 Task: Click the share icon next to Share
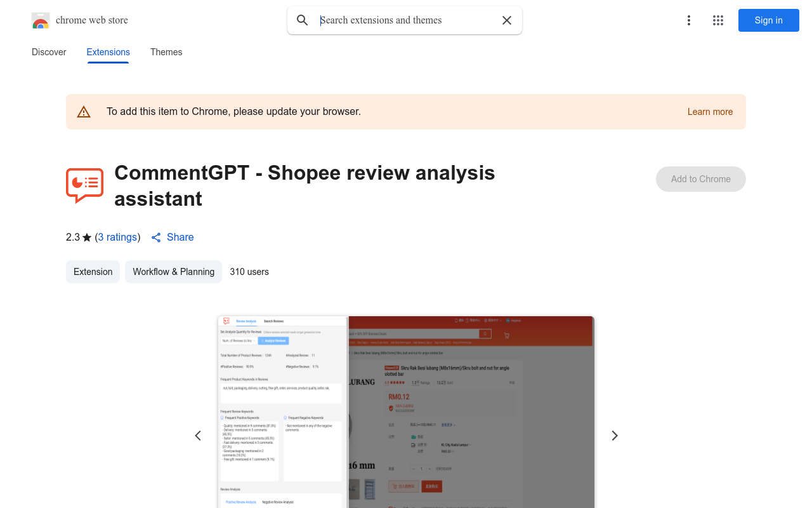tap(156, 237)
